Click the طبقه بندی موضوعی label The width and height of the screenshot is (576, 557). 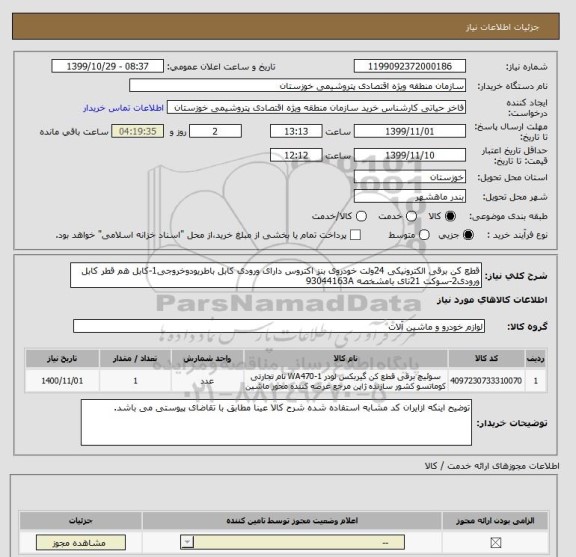pos(508,216)
